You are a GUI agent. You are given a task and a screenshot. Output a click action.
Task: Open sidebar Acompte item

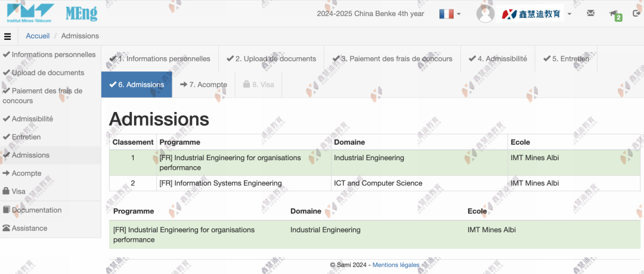[x=50, y=173]
